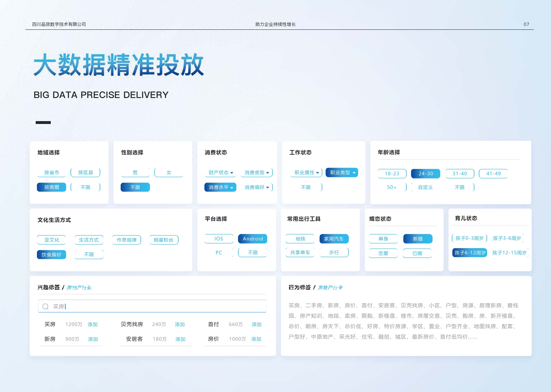The image size is (551, 392).
Task: Select the IOS platform option
Action: pyautogui.click(x=218, y=239)
